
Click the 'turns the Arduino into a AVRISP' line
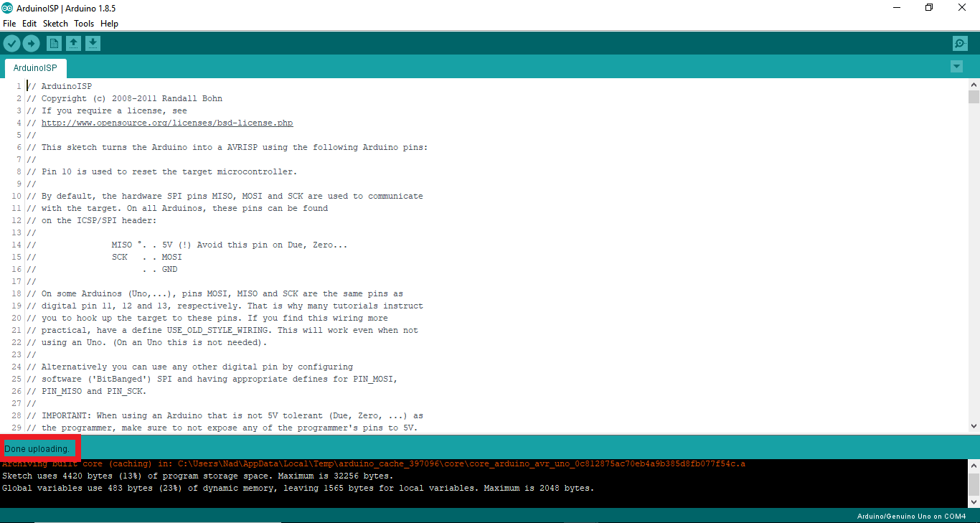pos(227,147)
